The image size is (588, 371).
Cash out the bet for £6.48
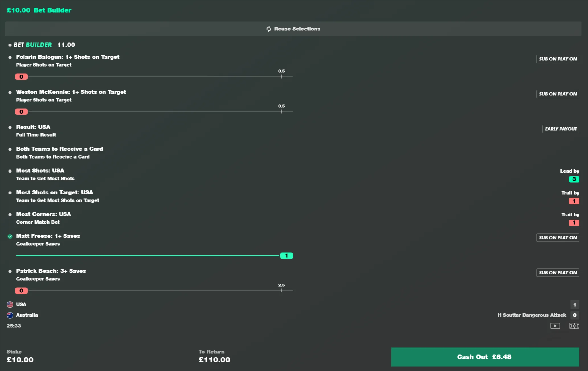point(485,357)
